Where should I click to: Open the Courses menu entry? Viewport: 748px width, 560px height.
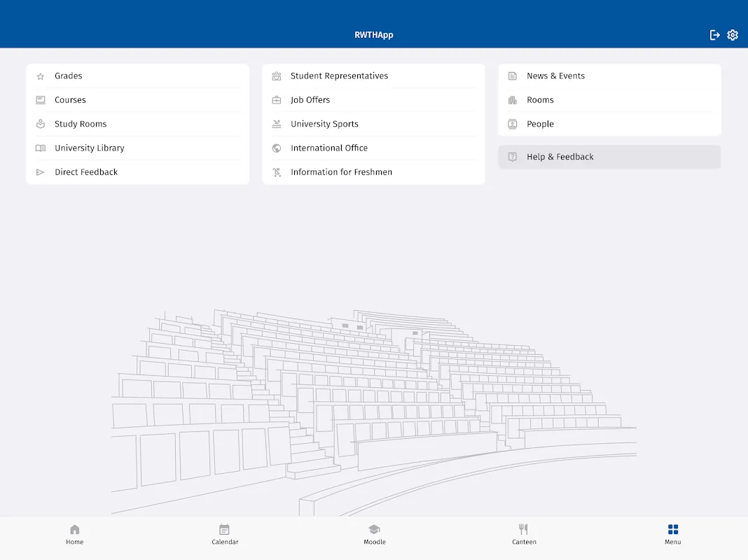(x=70, y=100)
